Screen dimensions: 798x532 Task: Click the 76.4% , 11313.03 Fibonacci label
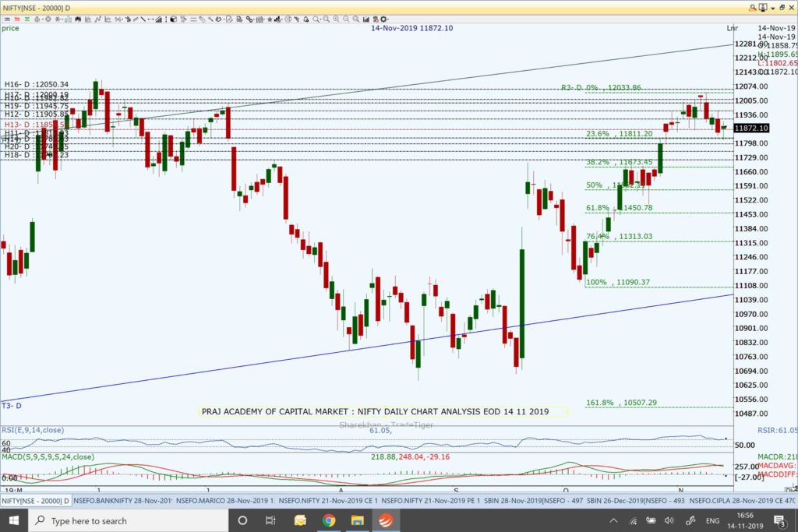[x=619, y=237]
